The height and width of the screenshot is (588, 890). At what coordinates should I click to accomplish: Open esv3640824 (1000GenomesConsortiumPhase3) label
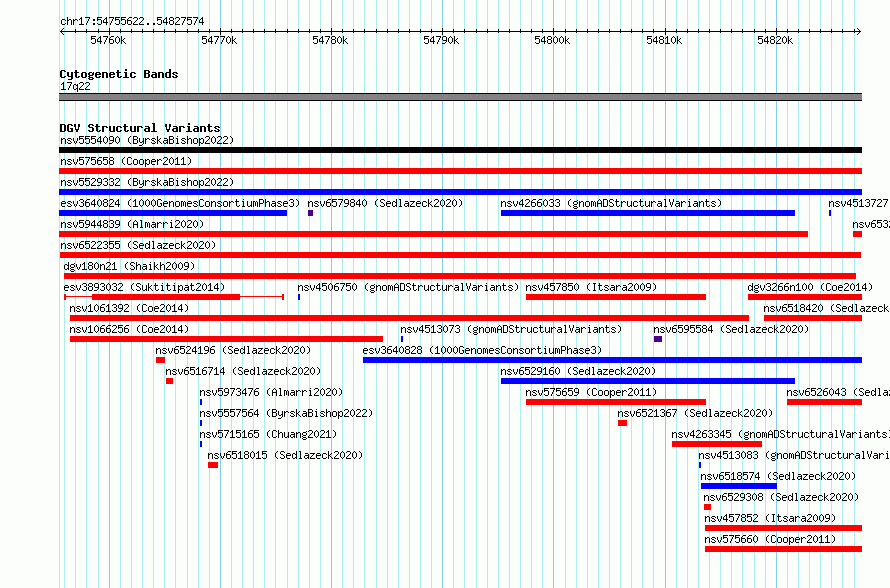pos(180,203)
